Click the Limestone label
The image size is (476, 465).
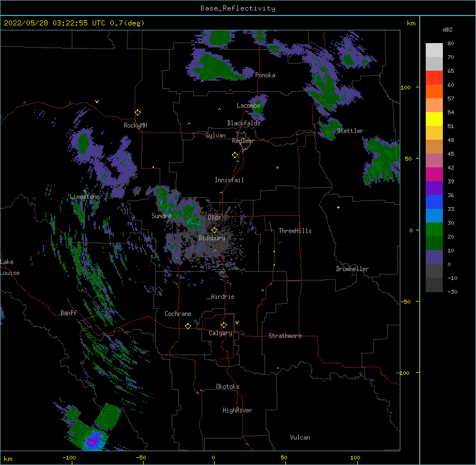click(84, 197)
